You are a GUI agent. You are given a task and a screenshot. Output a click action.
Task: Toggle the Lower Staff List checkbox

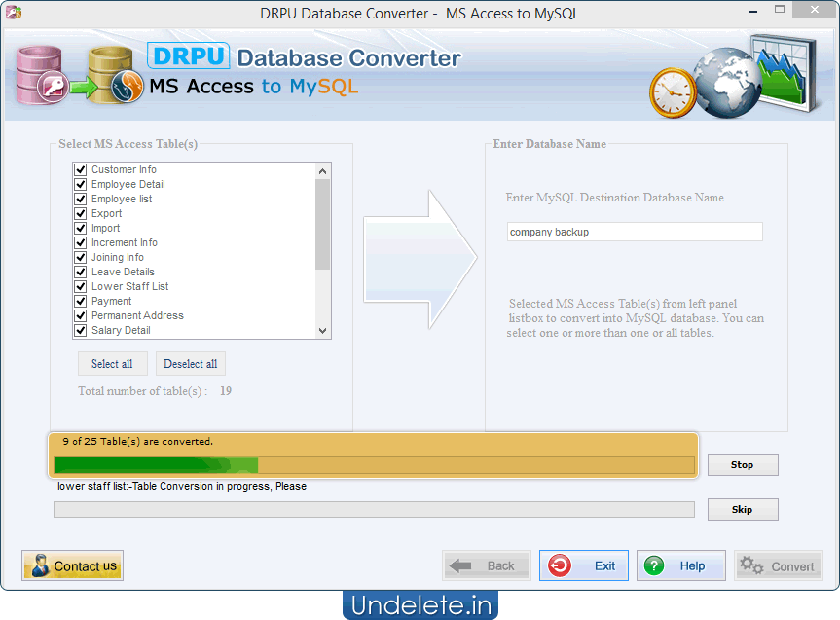coord(81,287)
